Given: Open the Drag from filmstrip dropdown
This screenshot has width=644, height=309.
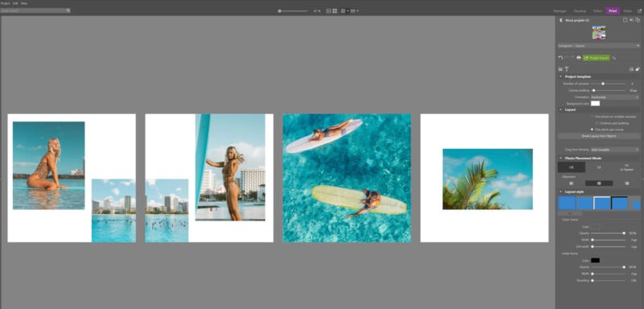Looking at the screenshot, I should [x=615, y=150].
